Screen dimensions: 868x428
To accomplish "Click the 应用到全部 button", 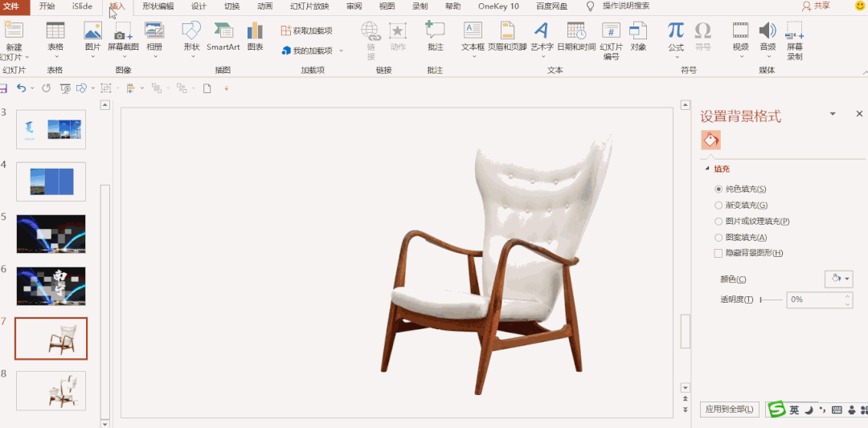I will 729,410.
